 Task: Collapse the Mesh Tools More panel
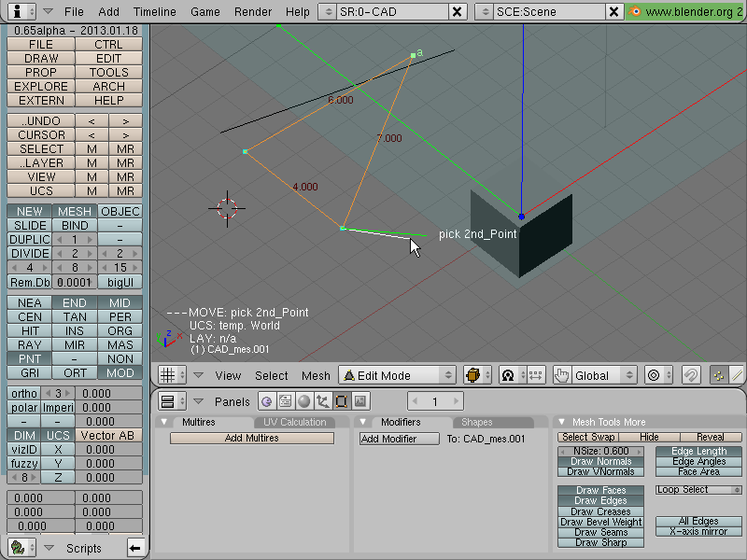pyautogui.click(x=562, y=422)
